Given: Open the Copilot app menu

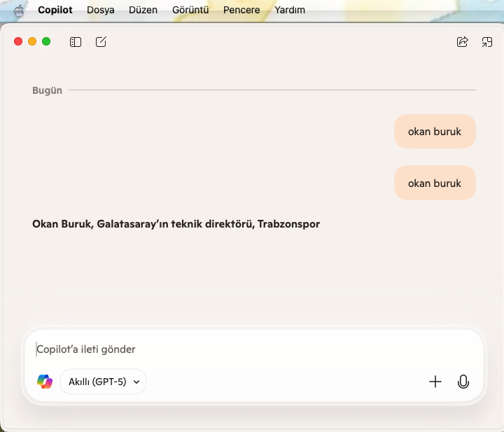Looking at the screenshot, I should pyautogui.click(x=55, y=10).
